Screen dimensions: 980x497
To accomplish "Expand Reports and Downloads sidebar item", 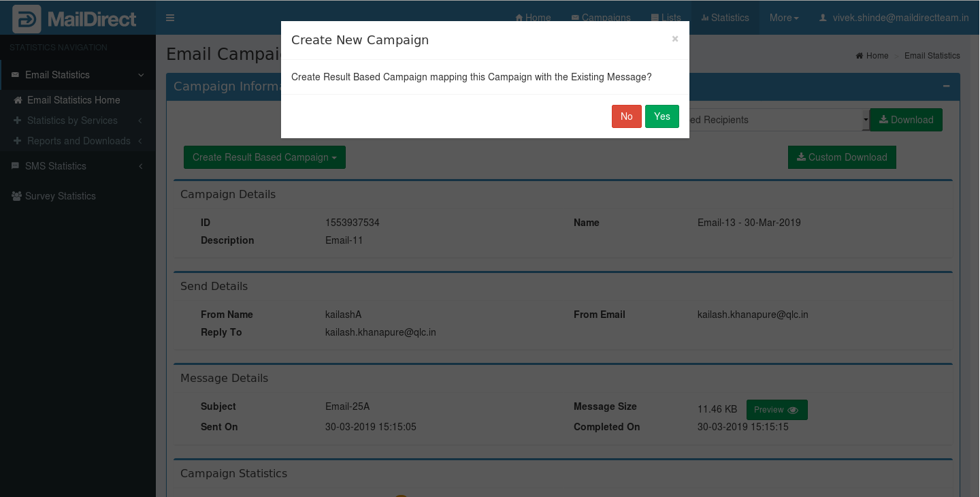I will tap(78, 141).
